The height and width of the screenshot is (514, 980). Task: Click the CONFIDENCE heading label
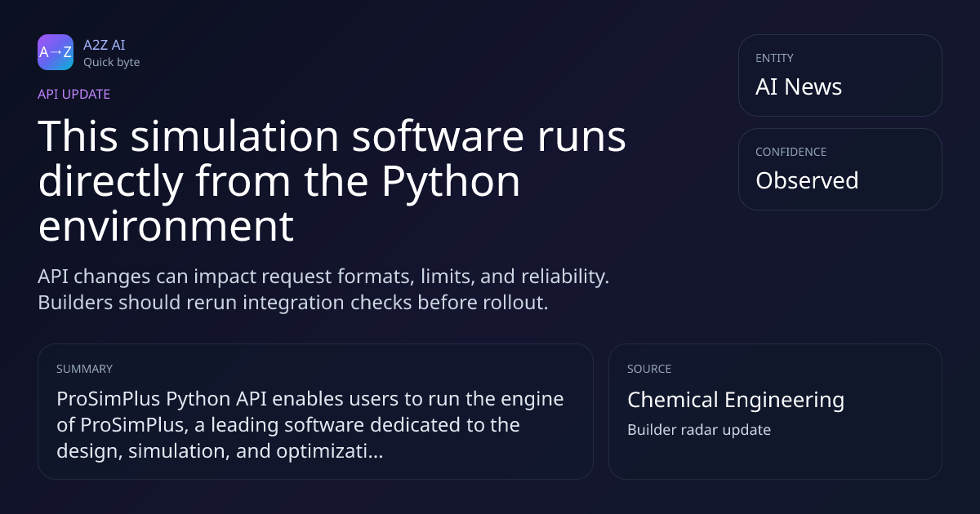[x=791, y=152]
